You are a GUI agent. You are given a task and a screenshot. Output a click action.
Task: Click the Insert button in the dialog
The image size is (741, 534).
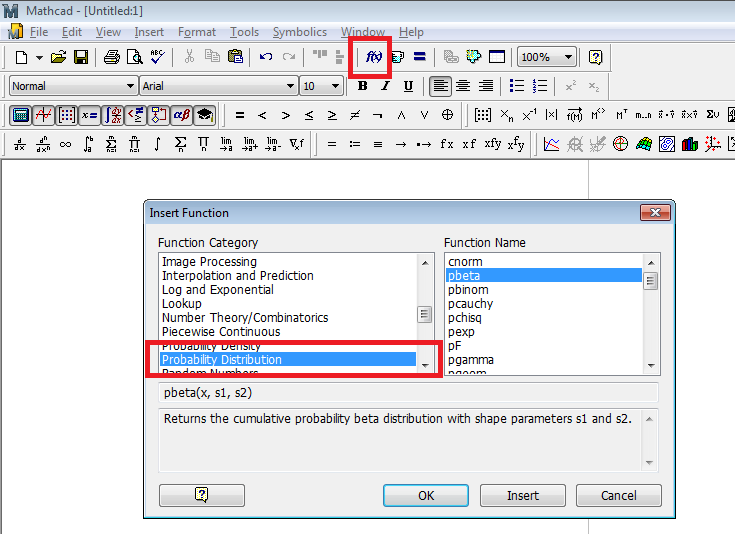click(523, 495)
